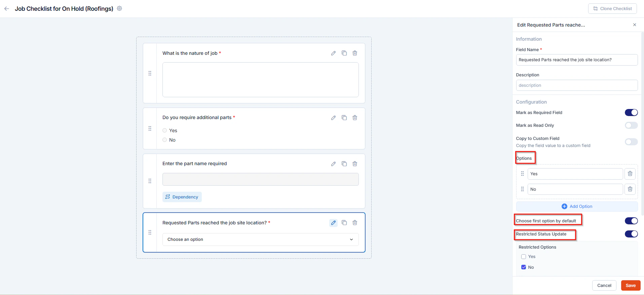Viewport: 644px width, 295px height.
Task: Click drag handle of 'additional parts' card
Action: click(150, 128)
